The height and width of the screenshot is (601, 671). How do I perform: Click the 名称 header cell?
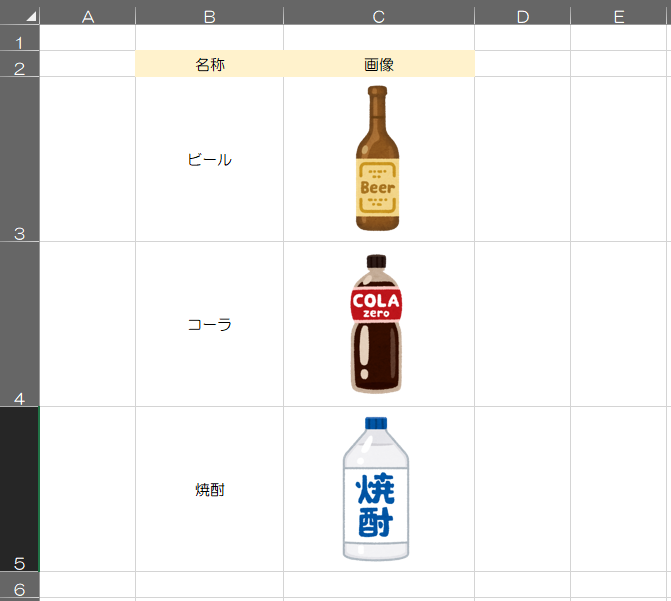(x=209, y=64)
